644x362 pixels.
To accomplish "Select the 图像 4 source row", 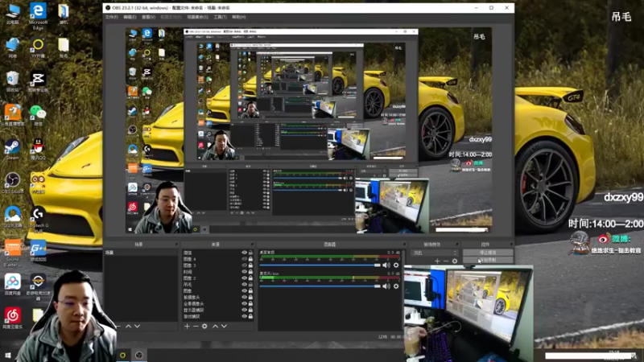I will [218, 259].
